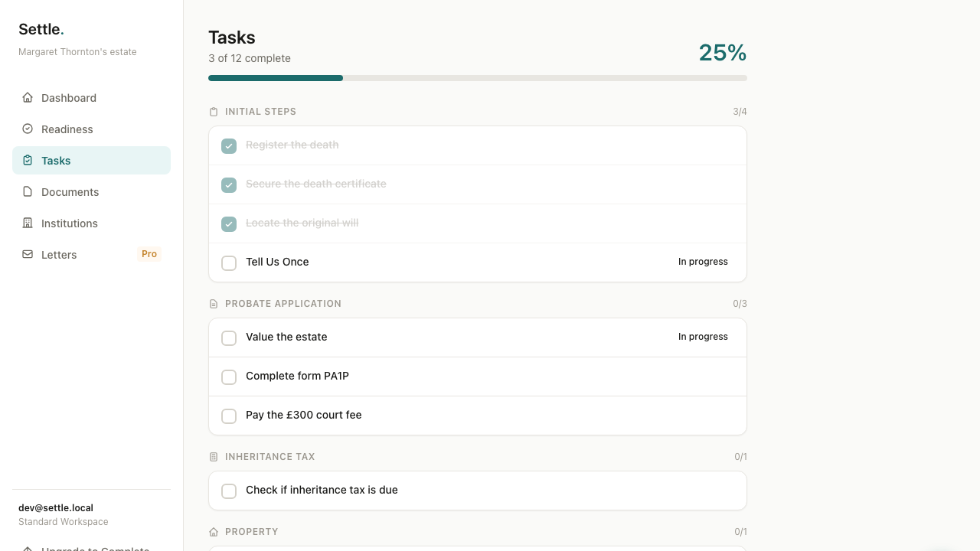980x551 pixels.
Task: Click the Readiness check-circle icon
Action: tap(28, 129)
